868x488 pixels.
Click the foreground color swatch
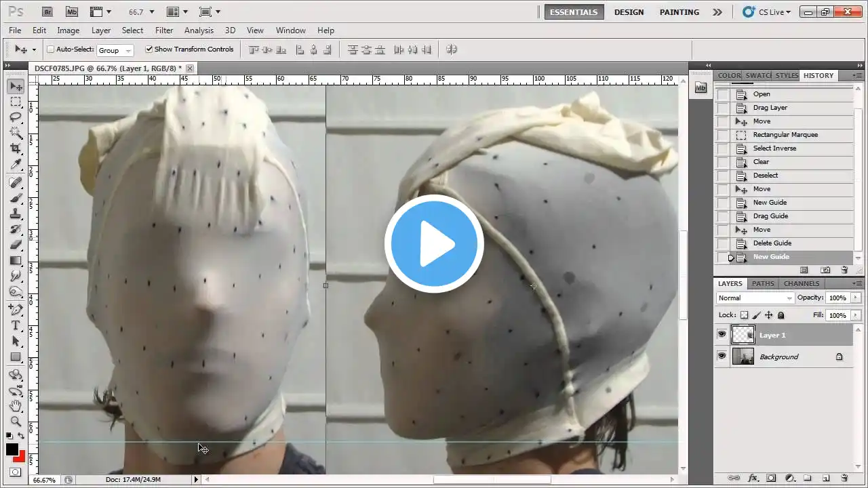12,449
